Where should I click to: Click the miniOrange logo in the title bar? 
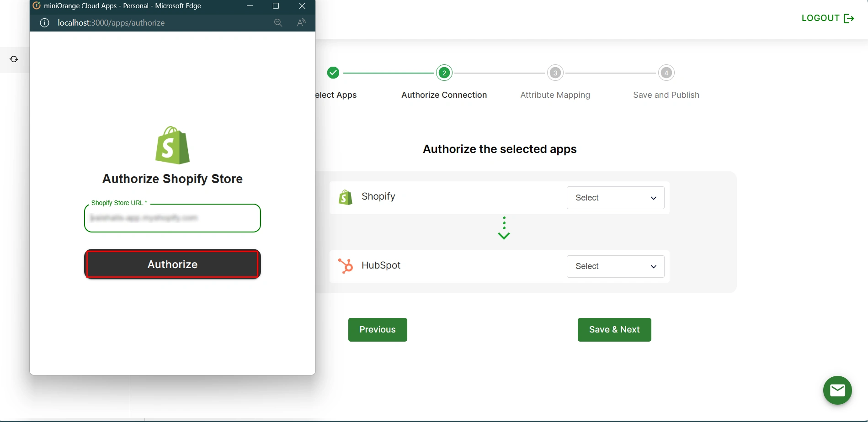[36, 5]
